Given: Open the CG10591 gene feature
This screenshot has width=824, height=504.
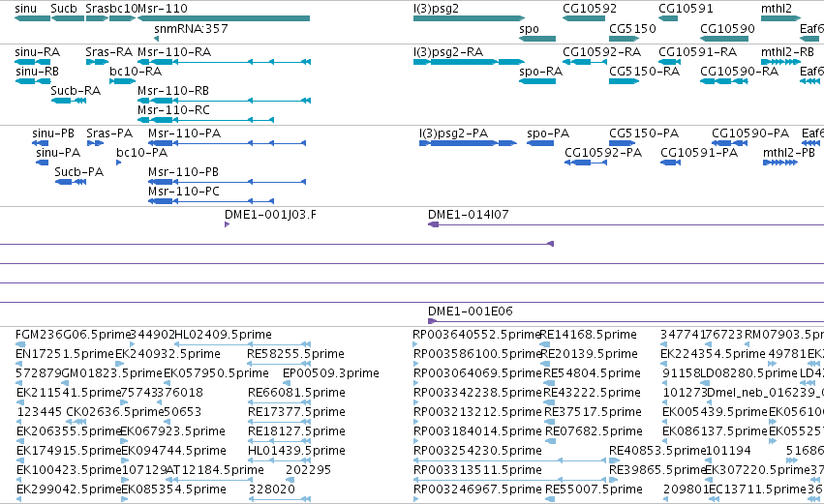Looking at the screenshot, I should click(x=668, y=18).
